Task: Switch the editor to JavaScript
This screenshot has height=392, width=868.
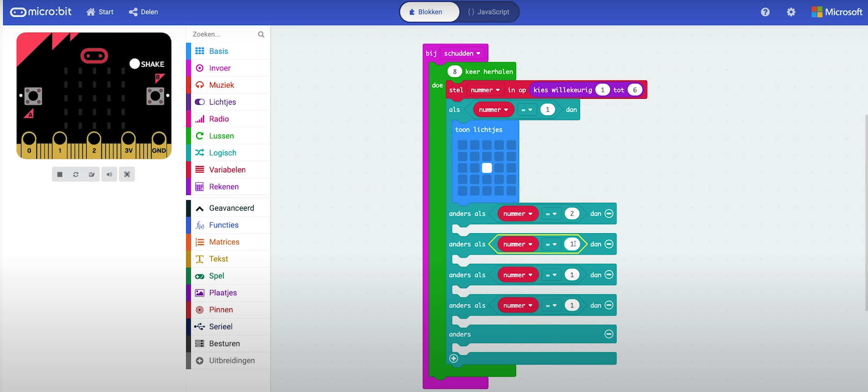Action: coord(489,12)
